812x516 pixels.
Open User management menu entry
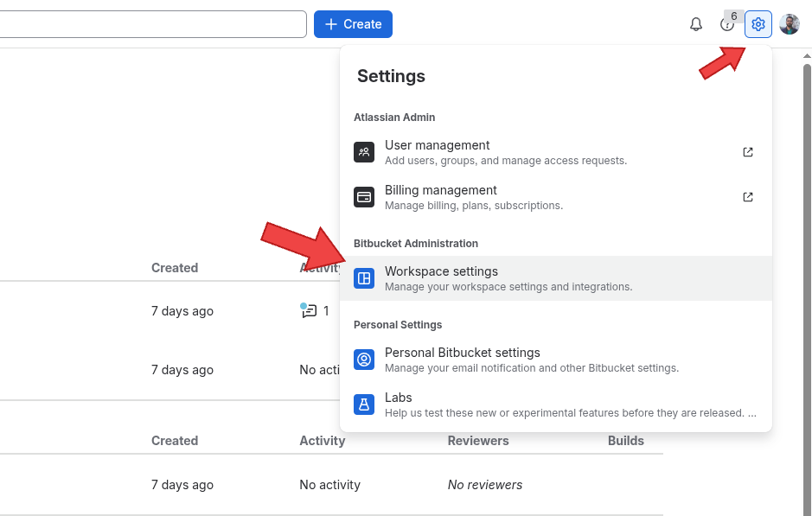(x=556, y=152)
